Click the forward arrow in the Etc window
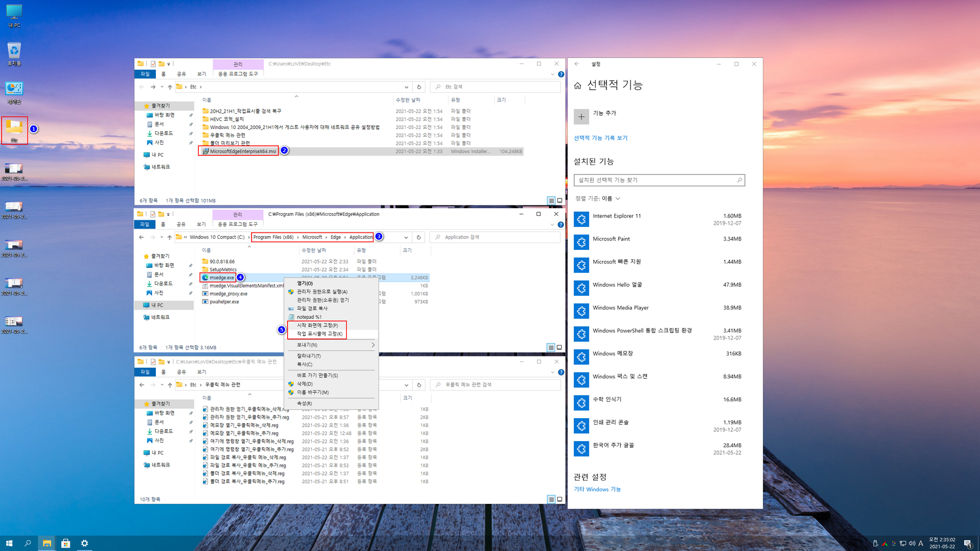This screenshot has width=980, height=551. pyautogui.click(x=153, y=87)
